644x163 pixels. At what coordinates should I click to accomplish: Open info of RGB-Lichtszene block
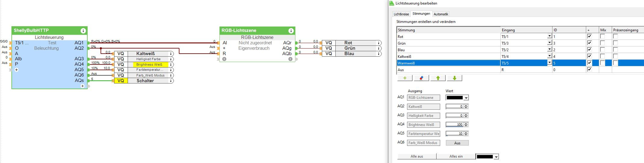291,31
